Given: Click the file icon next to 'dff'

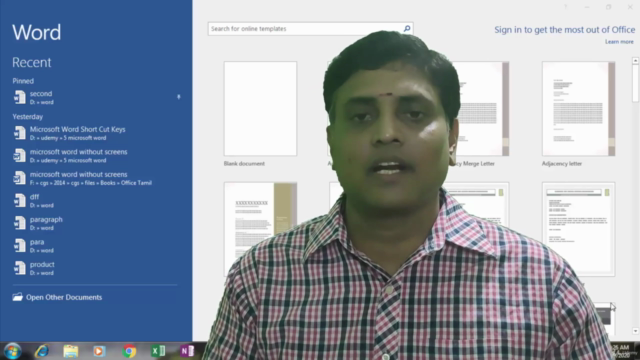Looking at the screenshot, I should click(x=20, y=200).
